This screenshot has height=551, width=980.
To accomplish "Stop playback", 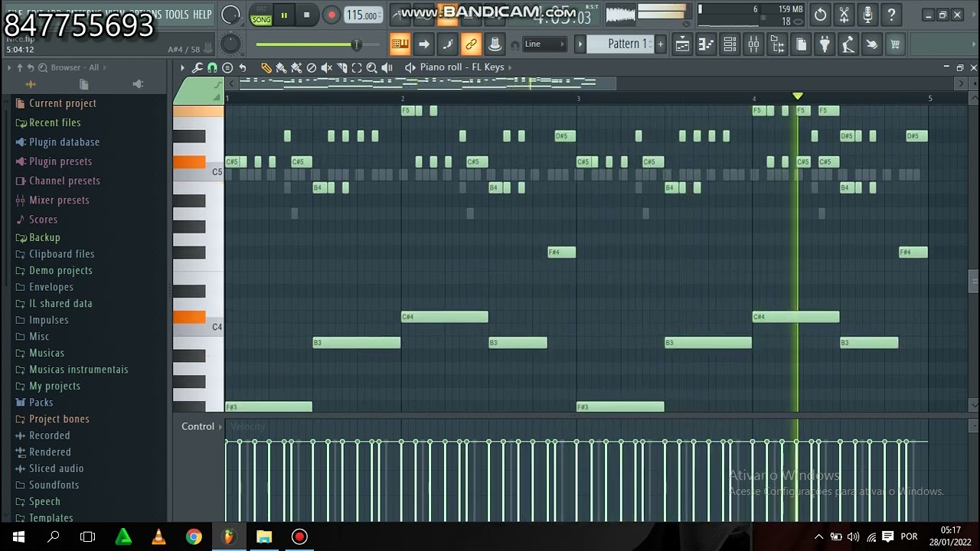I will (307, 15).
